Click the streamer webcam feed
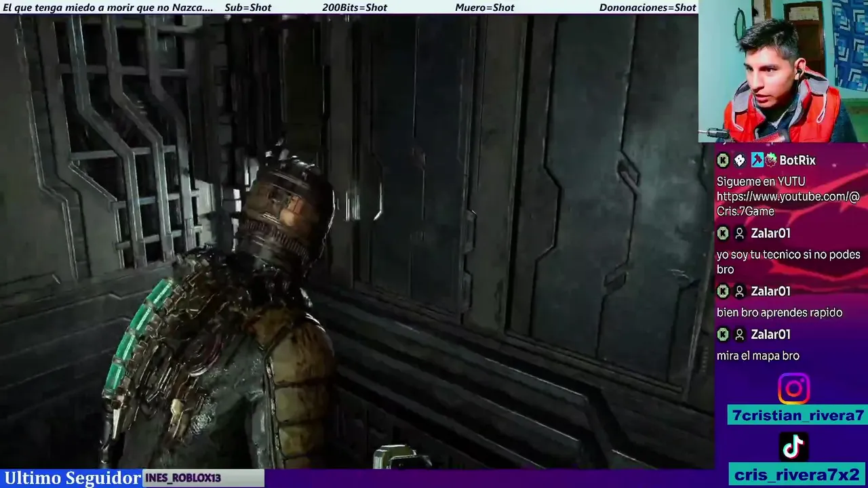 coord(783,71)
